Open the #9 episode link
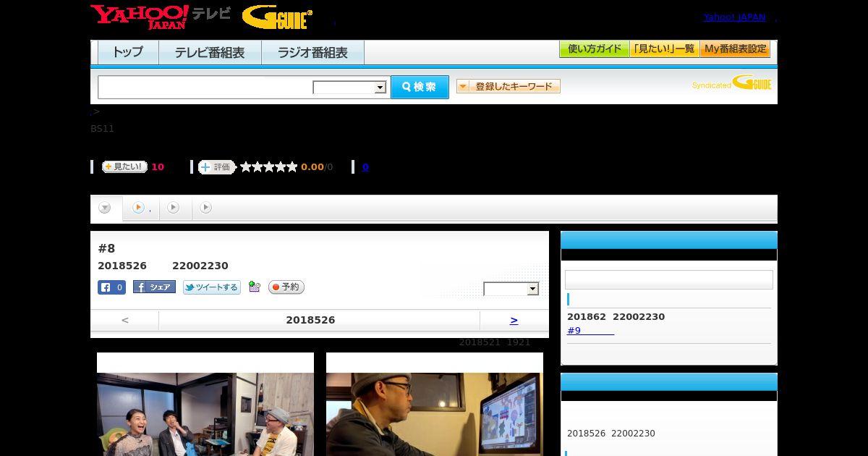Screen dimensions: 868x456 point(590,331)
